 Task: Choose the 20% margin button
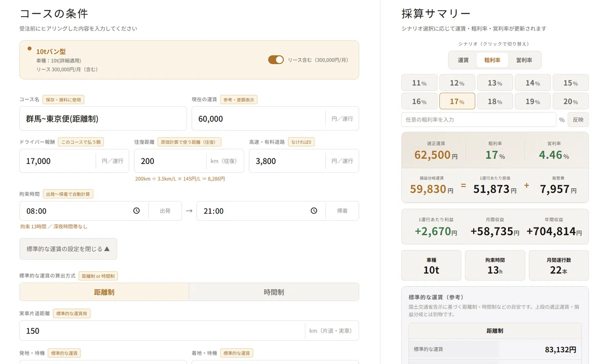pyautogui.click(x=571, y=101)
